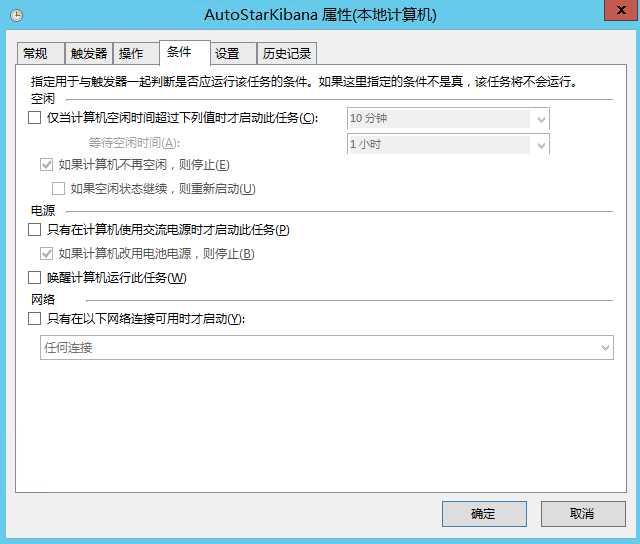Select the 操作 tab
640x544 pixels.
(x=131, y=54)
